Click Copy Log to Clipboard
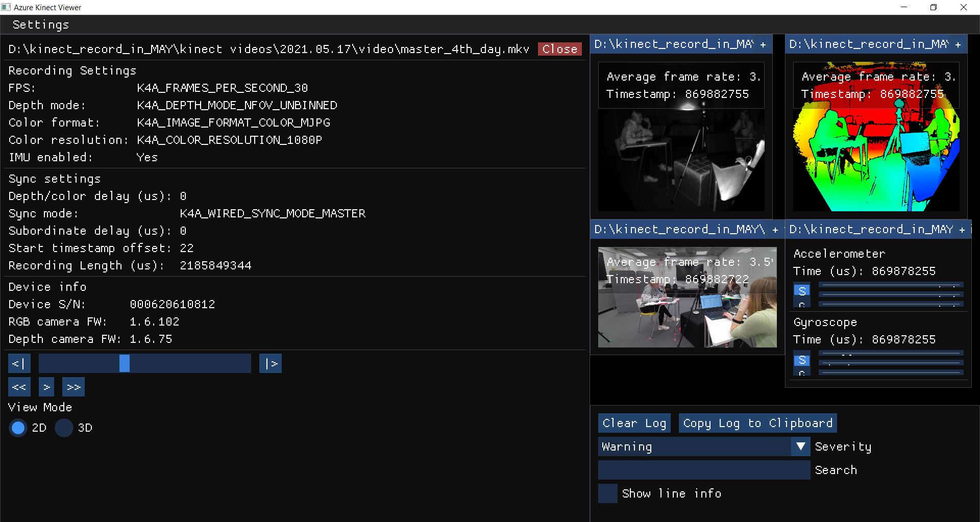The width and height of the screenshot is (980, 522). (758, 423)
